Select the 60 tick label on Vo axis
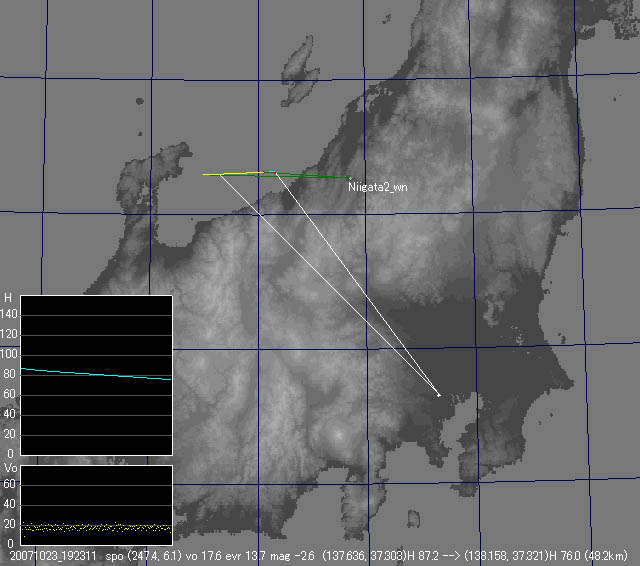640x566 pixels. [x=9, y=484]
